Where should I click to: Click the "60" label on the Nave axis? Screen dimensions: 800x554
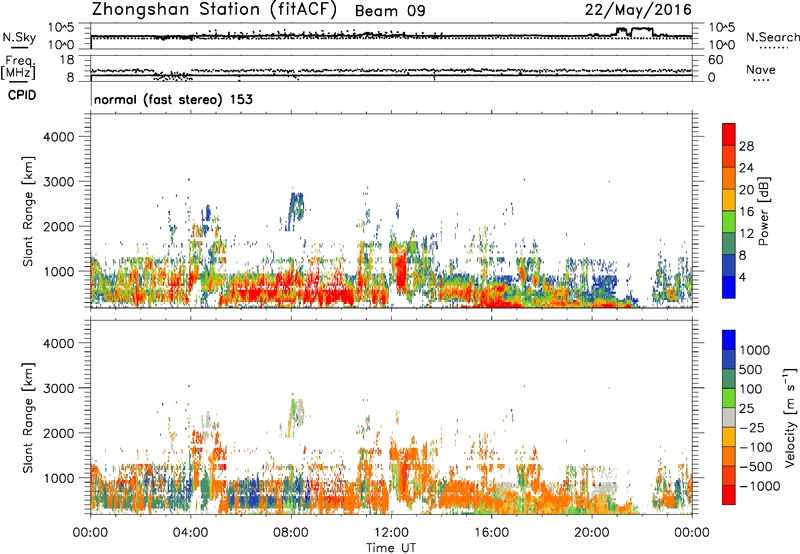tap(716, 60)
